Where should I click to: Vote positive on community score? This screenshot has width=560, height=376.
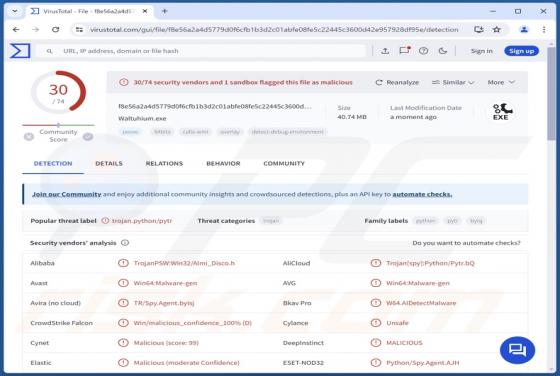(x=88, y=136)
